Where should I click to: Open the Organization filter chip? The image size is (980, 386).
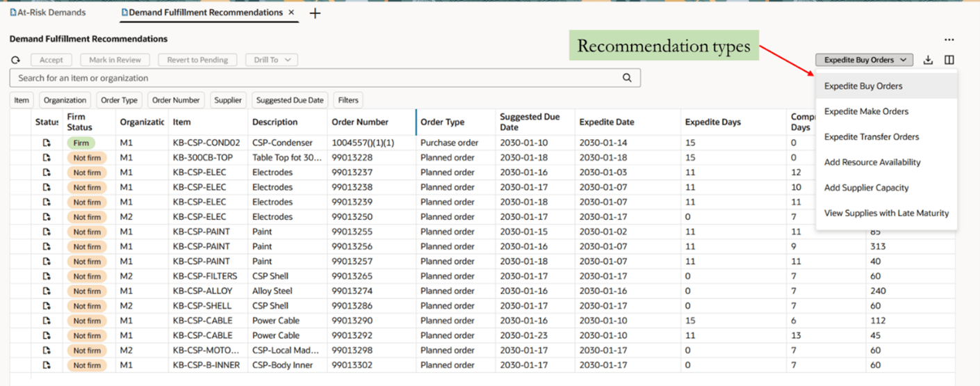[65, 100]
